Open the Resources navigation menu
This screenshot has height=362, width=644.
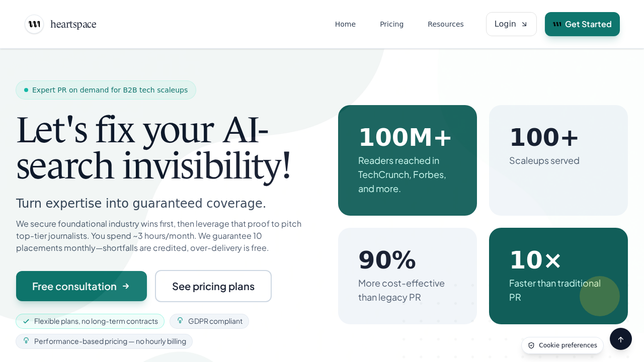(x=445, y=24)
